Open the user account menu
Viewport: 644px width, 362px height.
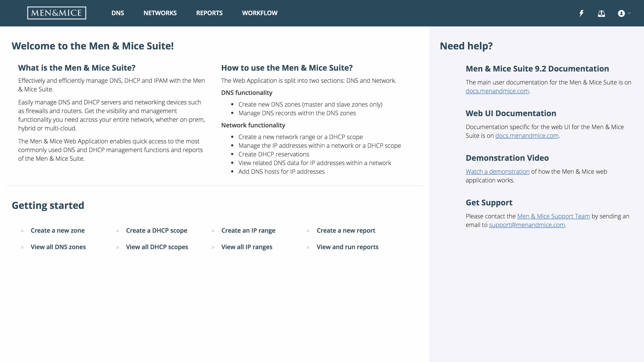[624, 13]
